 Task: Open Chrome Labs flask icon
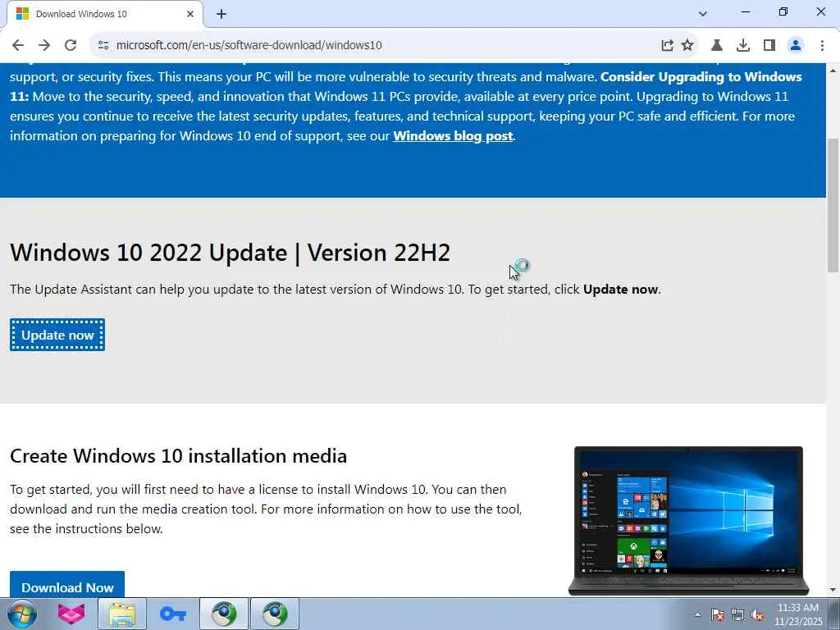tap(717, 45)
